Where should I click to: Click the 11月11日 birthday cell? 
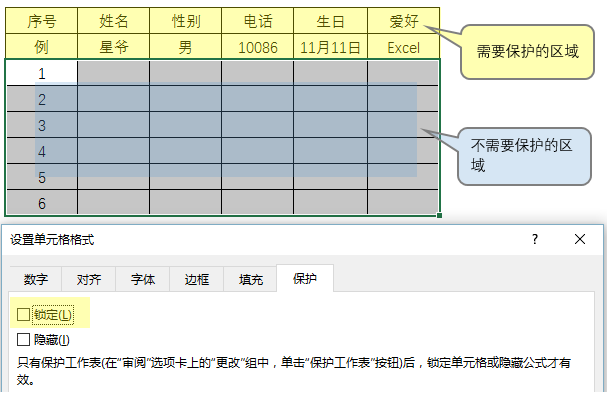(330, 47)
